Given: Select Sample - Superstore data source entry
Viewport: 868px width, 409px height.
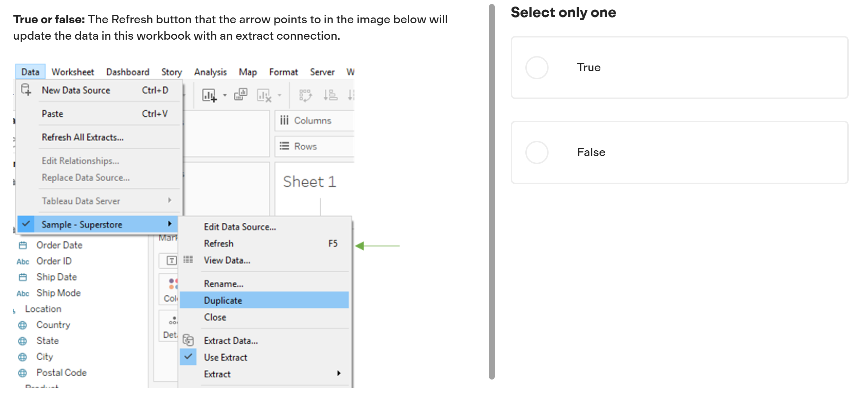Looking at the screenshot, I should pyautogui.click(x=97, y=225).
